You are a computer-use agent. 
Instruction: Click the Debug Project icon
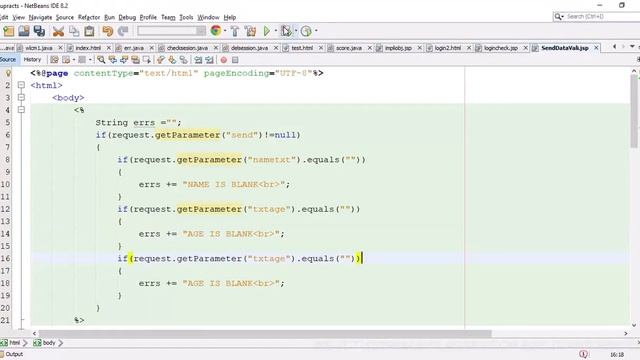click(x=286, y=31)
